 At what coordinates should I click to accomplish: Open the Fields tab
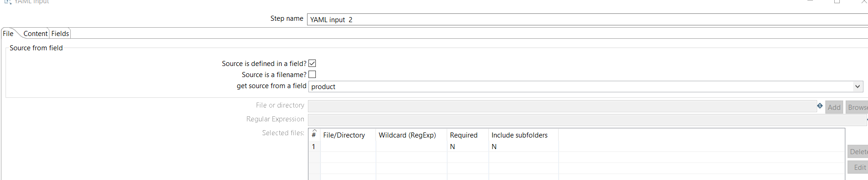tap(60, 34)
